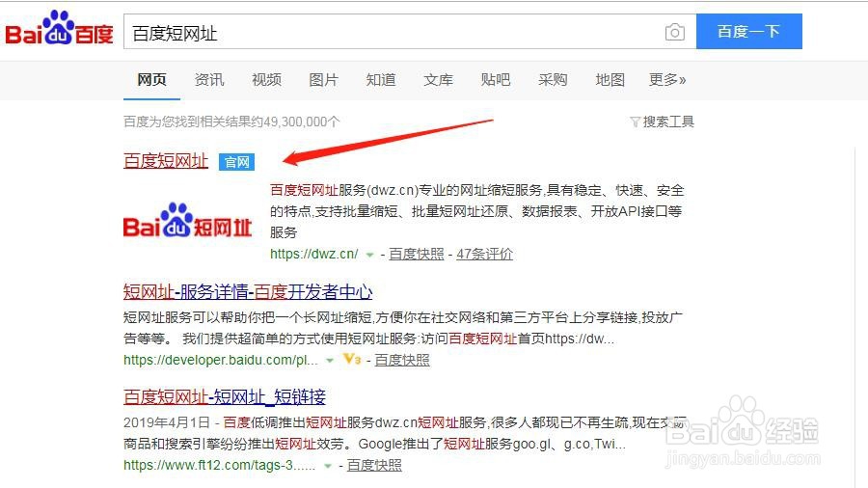Click the www.ft12.com/tags-3 URL link
The width and height of the screenshot is (868, 488).
coord(219,465)
